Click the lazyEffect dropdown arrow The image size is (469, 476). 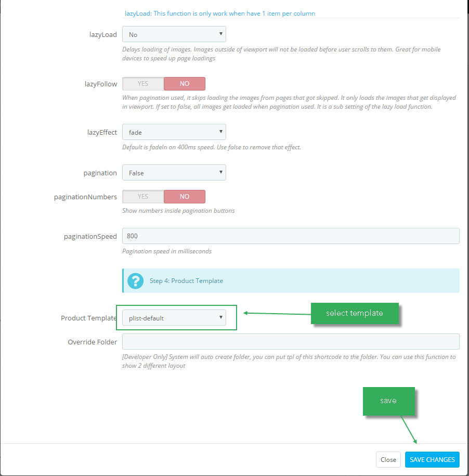point(221,132)
